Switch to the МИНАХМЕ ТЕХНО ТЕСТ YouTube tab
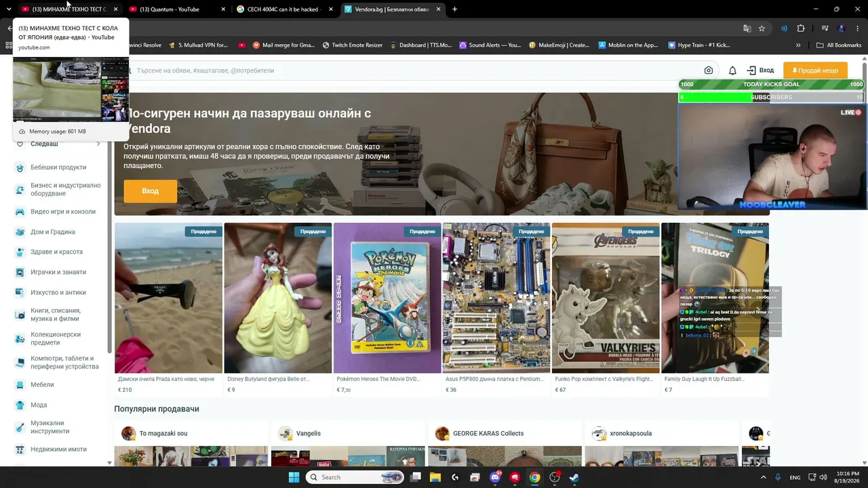Image resolution: width=868 pixels, height=488 pixels. 69,9
